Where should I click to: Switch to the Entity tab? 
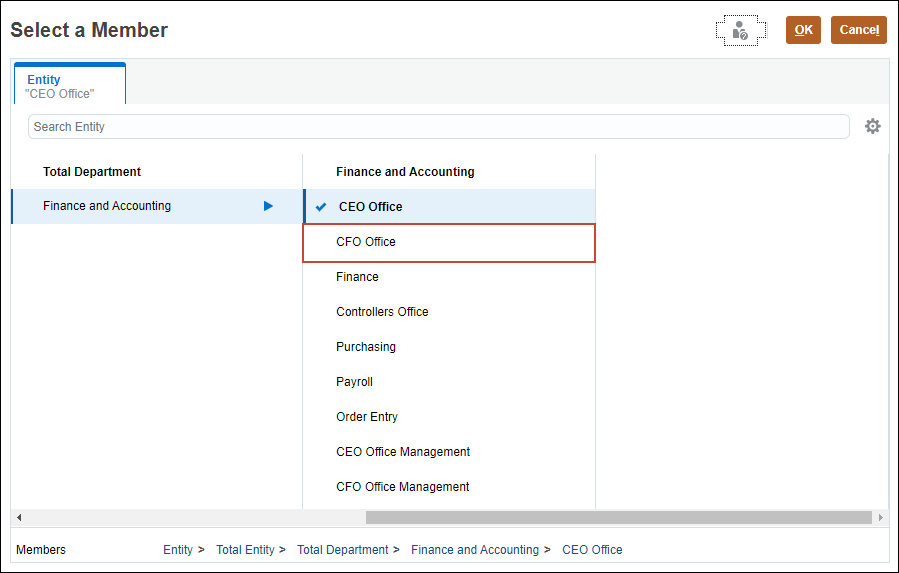point(70,84)
